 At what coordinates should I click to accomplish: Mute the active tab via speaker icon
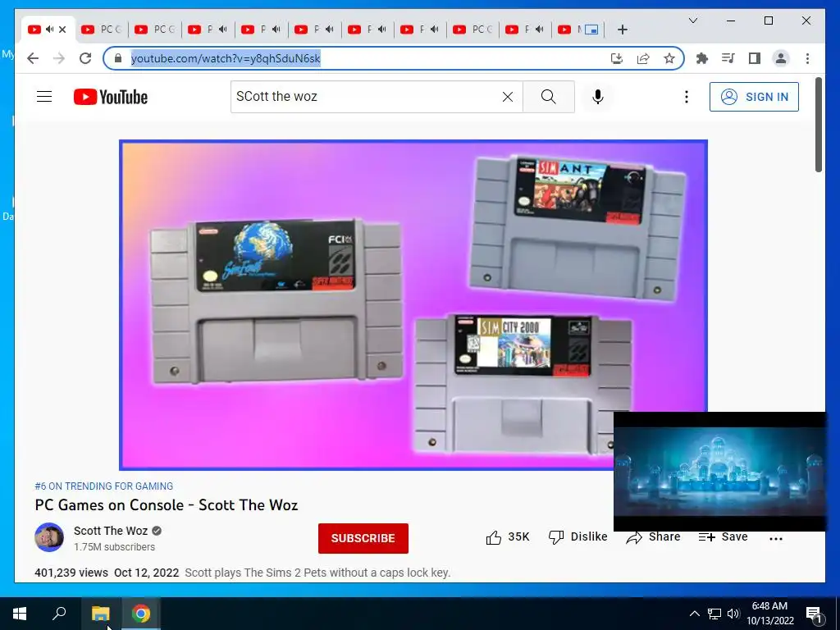click(x=50, y=30)
